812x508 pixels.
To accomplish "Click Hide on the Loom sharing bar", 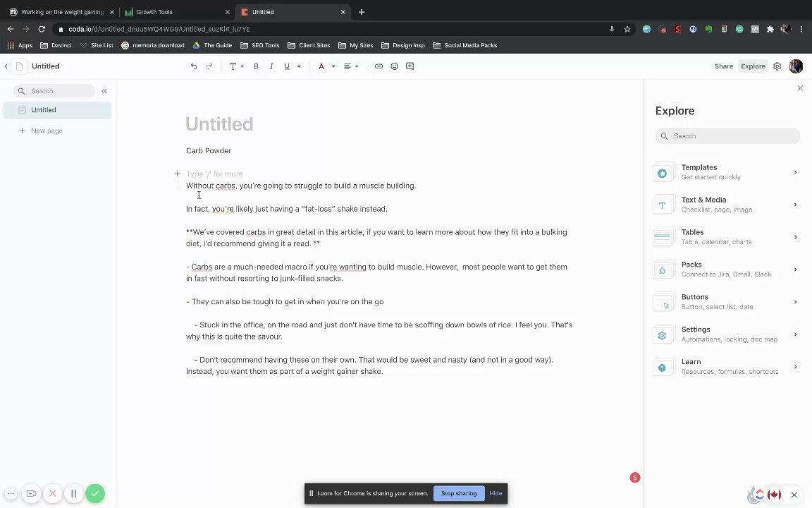I will [496, 493].
